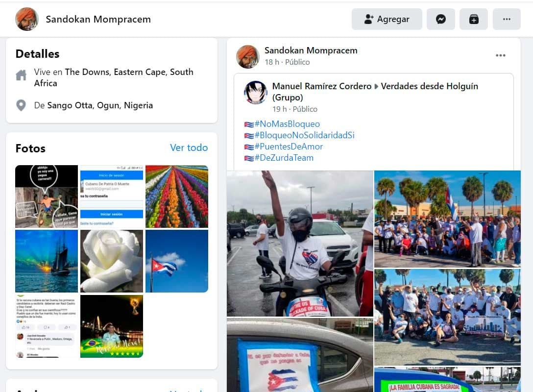
Task: Click the Agregar friend button
Action: coord(387,20)
